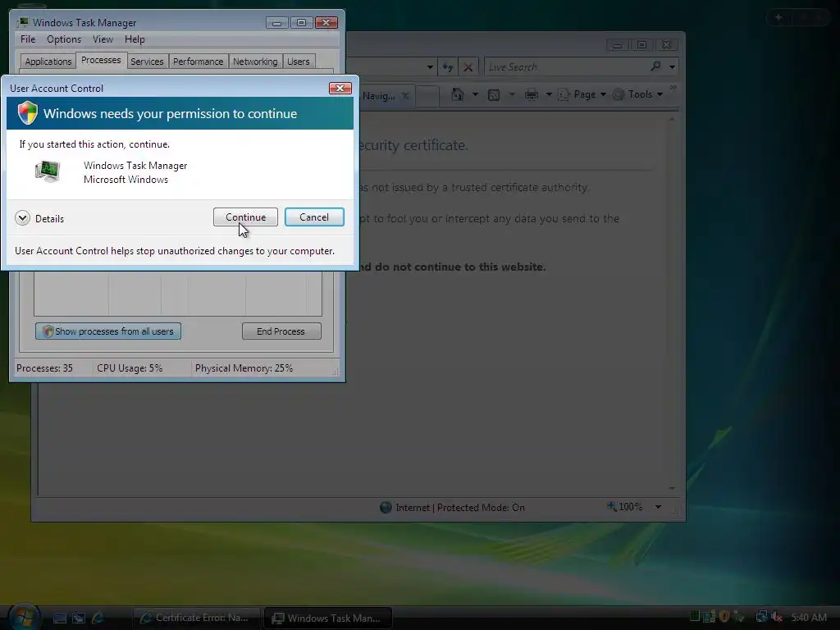Image resolution: width=840 pixels, height=630 pixels.
Task: Launch Internet Explorer from quick launch
Action: coord(98,618)
